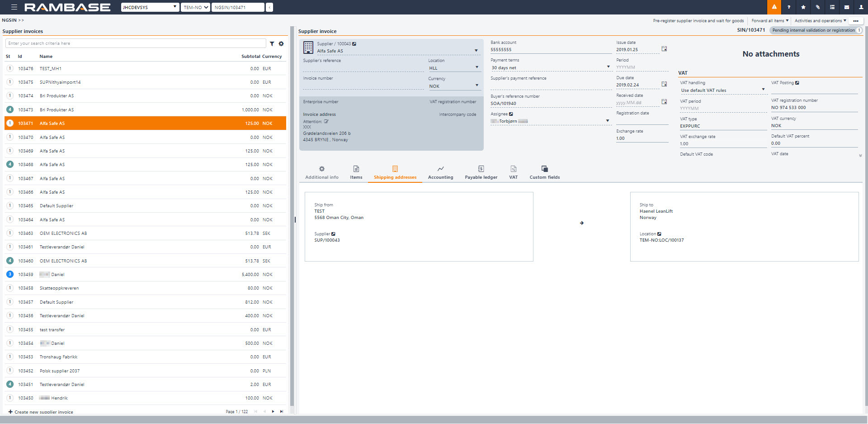The image size is (868, 424).
Task: Switch to the Accounting tab
Action: tap(440, 172)
